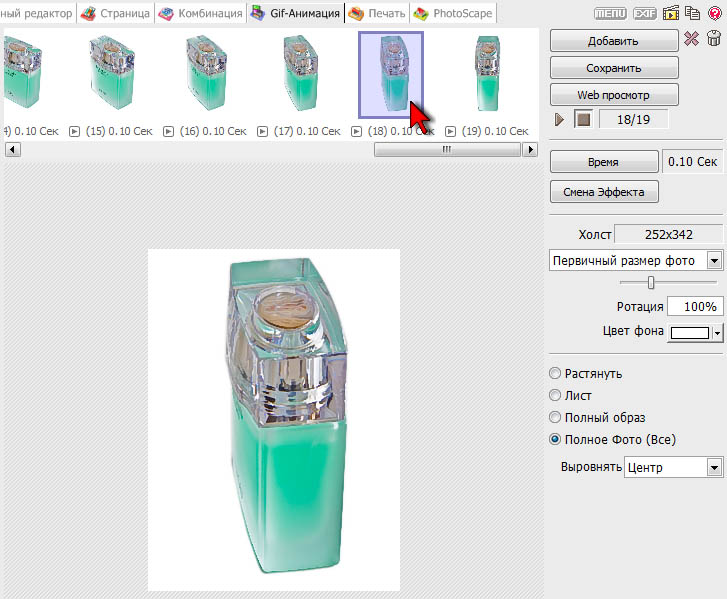The image size is (727, 599).
Task: Click play icon beside frame (18)
Action: click(356, 132)
